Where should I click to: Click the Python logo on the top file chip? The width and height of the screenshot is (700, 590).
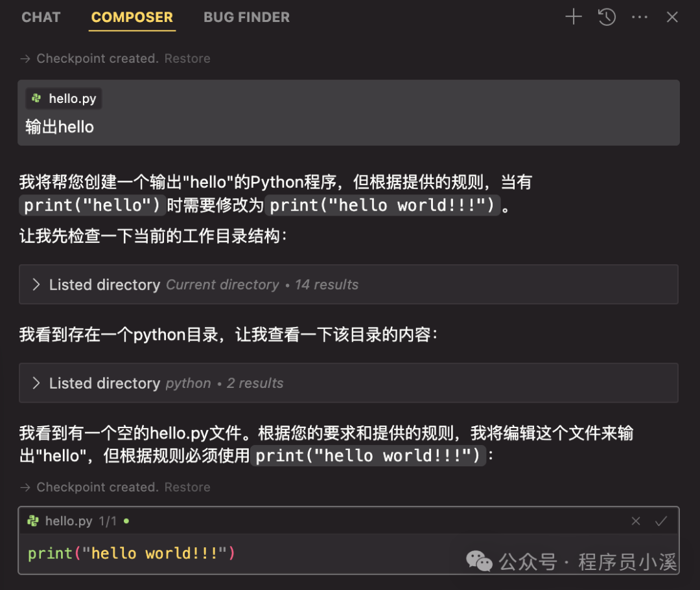click(36, 98)
